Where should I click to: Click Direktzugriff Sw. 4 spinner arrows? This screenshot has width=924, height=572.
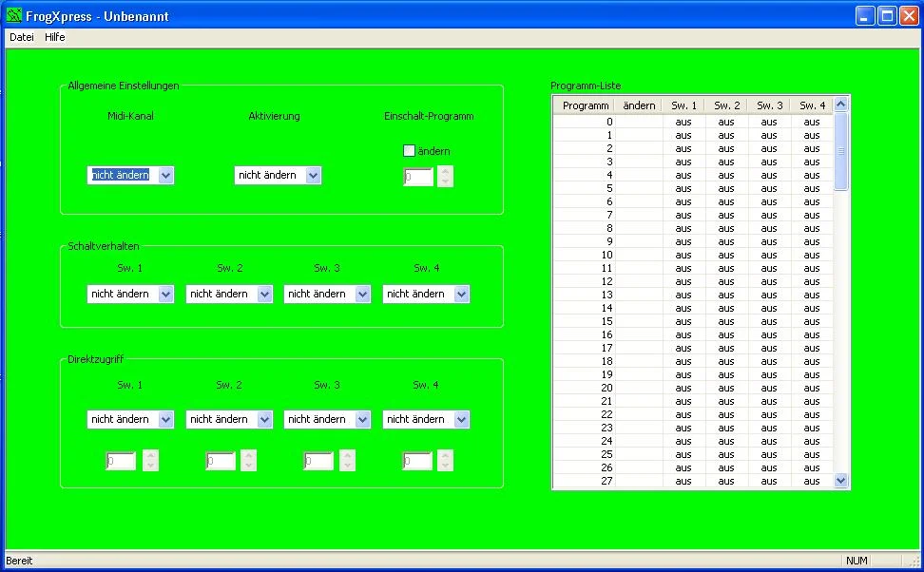pos(446,461)
